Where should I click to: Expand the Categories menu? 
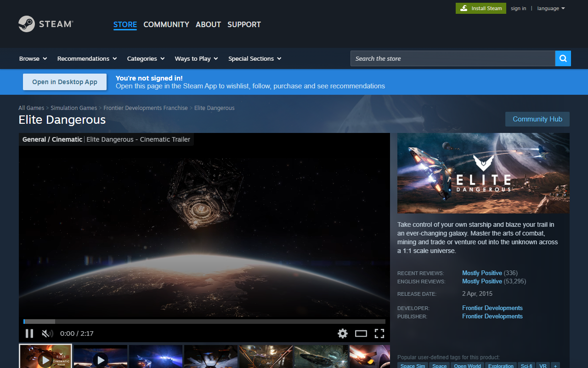coord(146,58)
